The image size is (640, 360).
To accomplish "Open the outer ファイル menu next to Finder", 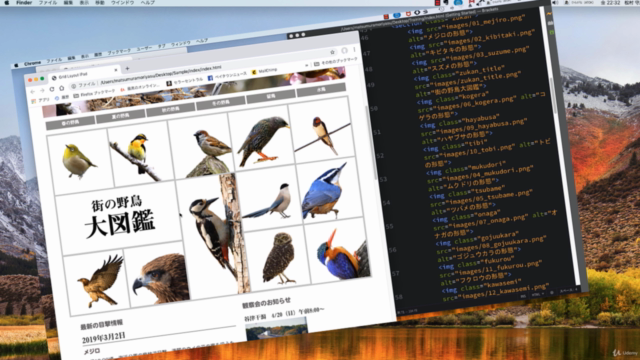I will coord(48,2).
